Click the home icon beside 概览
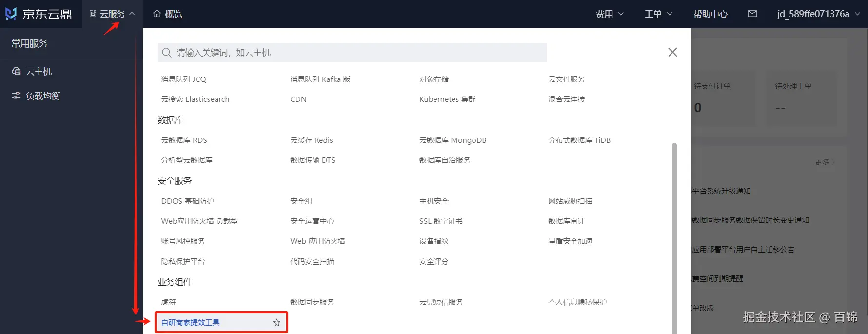The height and width of the screenshot is (334, 868). [157, 14]
